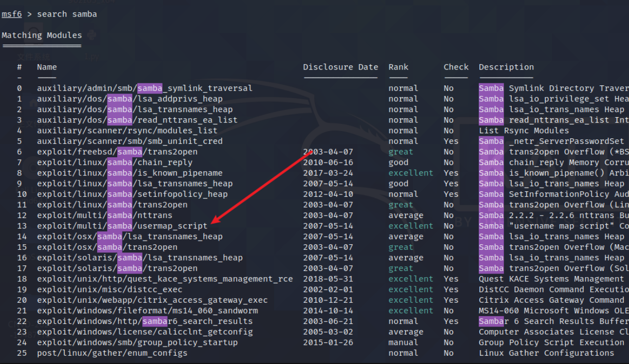Click 'Sambar 6 Search Results' description

pos(553,321)
